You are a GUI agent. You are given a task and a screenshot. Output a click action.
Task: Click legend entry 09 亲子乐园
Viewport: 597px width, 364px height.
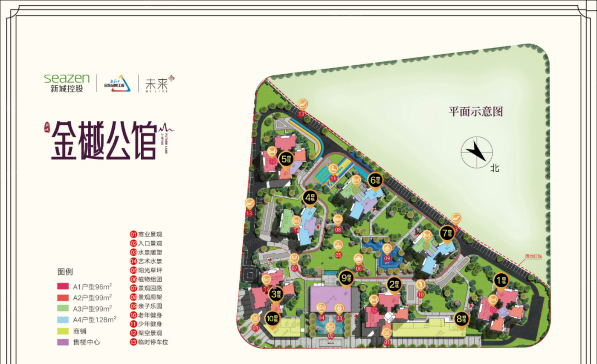point(147,306)
